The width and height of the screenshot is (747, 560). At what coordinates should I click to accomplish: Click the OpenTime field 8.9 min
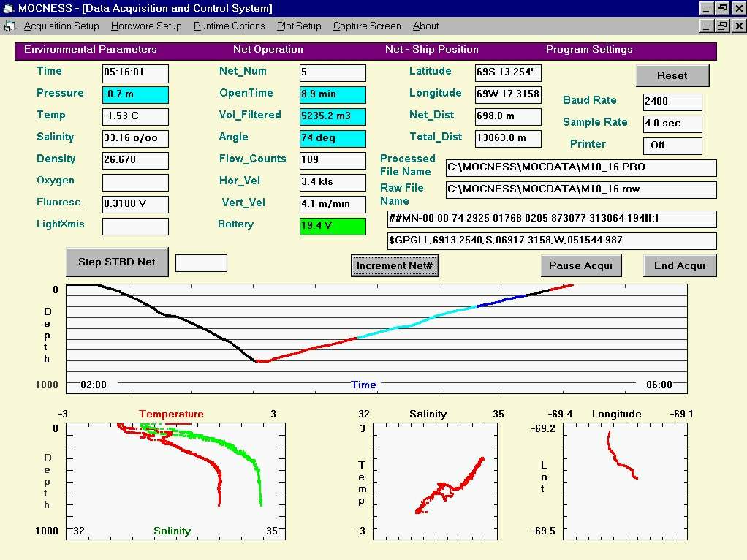[333, 95]
